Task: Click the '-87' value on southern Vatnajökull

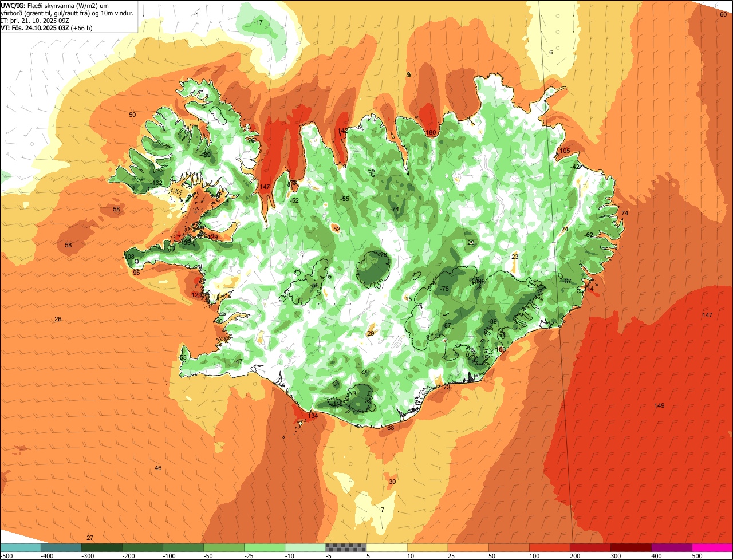Action: coord(446,325)
